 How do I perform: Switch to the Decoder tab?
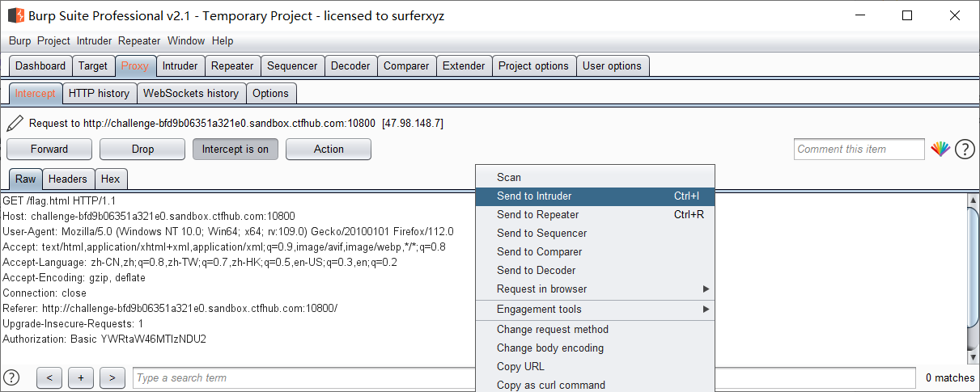(350, 66)
